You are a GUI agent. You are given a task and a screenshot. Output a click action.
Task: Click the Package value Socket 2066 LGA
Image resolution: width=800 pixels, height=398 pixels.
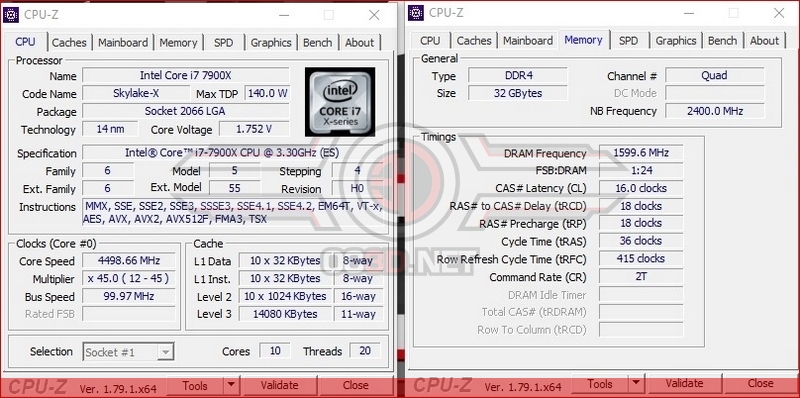coord(186,111)
